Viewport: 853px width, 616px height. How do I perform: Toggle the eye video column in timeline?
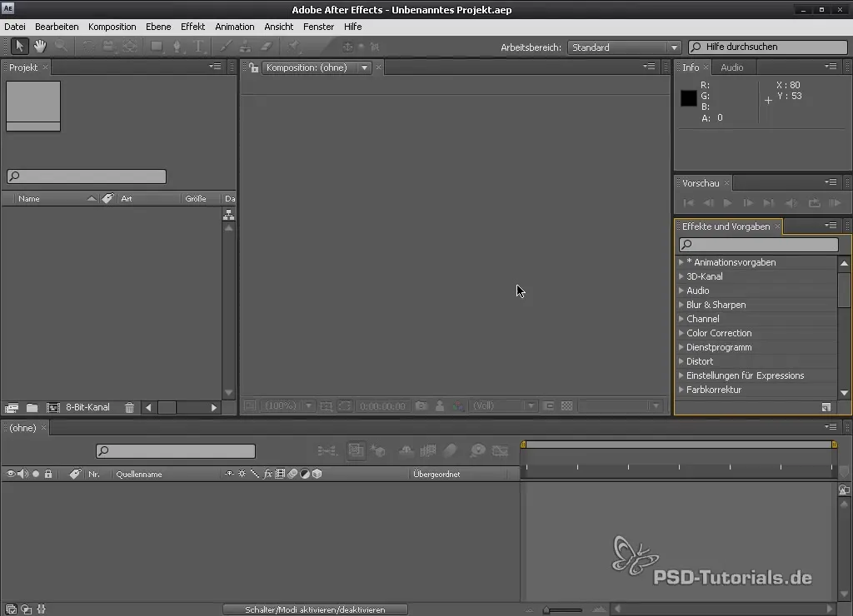pos(10,474)
